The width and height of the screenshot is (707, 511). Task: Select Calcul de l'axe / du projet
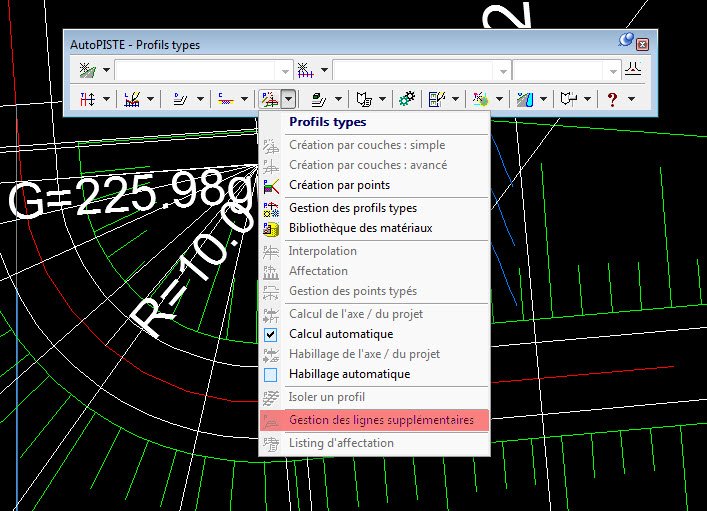(x=375, y=314)
